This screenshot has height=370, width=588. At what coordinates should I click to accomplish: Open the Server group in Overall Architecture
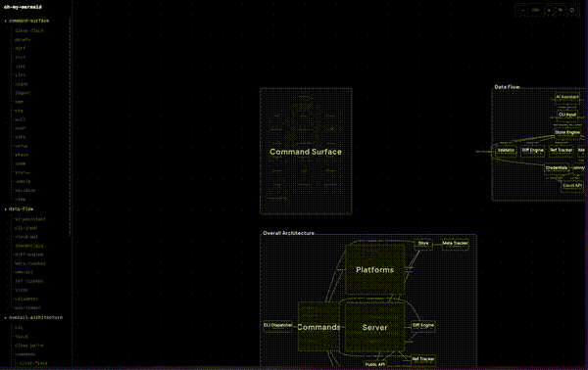(374, 327)
